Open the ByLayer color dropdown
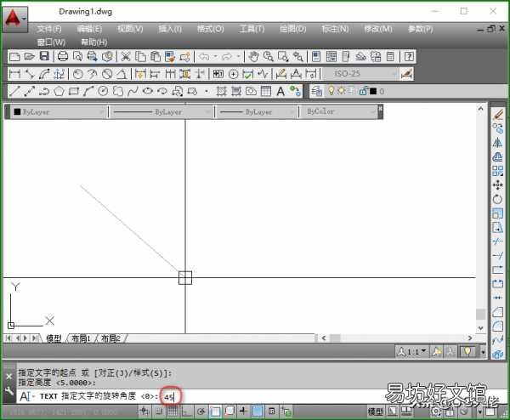Viewport: 510px width, 420px height. coord(59,112)
